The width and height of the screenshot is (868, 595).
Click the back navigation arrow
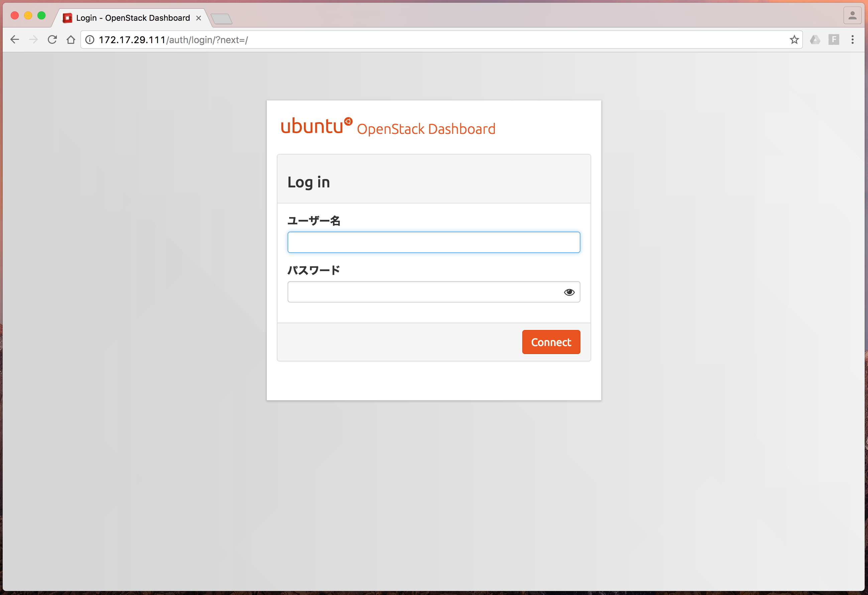(x=15, y=39)
